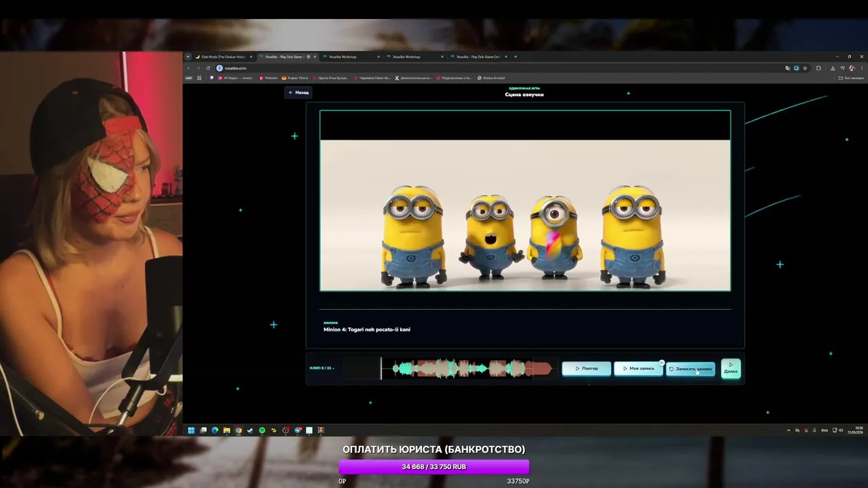This screenshot has height=488, width=868.
Task: Open Steam from the taskbar
Action: (x=250, y=430)
